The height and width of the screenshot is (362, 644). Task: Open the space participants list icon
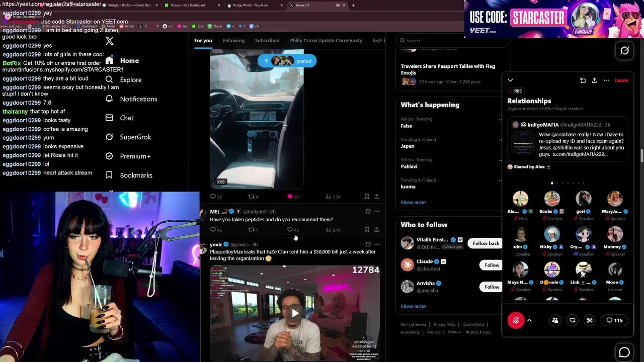[x=555, y=320]
